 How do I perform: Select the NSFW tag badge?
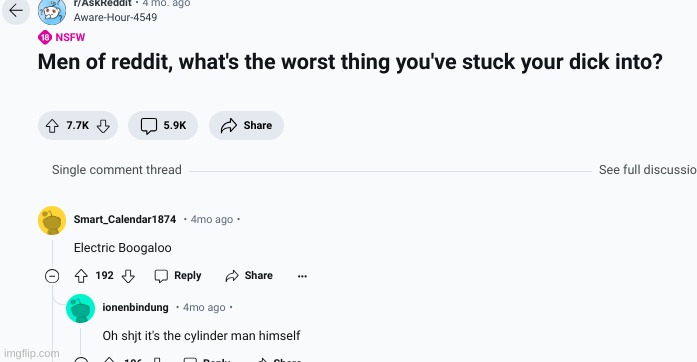(x=62, y=37)
